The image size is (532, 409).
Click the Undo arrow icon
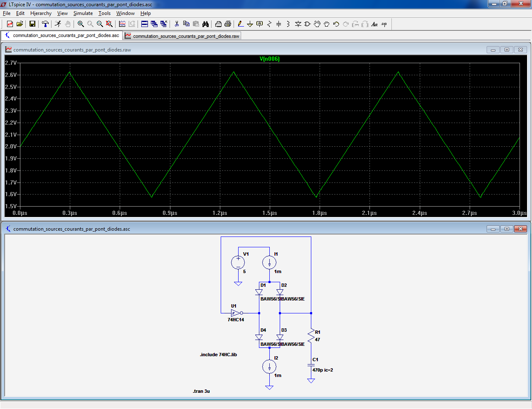coord(336,24)
